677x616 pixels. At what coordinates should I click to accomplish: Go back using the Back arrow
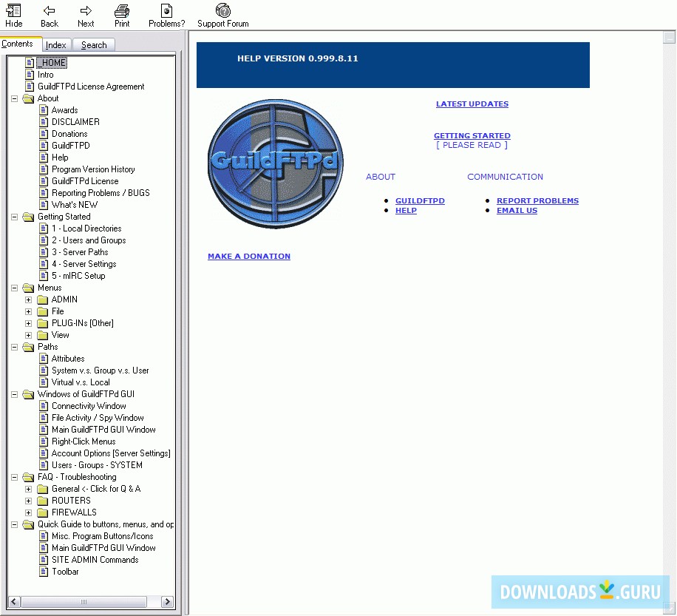(50, 11)
